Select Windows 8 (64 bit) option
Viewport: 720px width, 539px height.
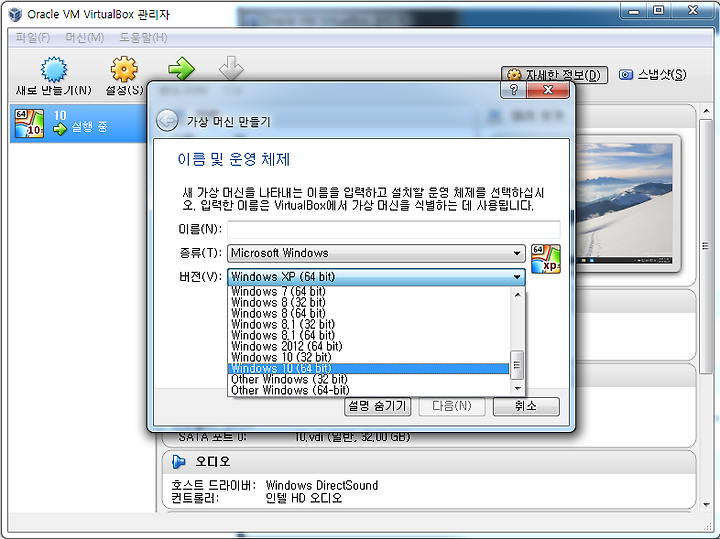pyautogui.click(x=368, y=314)
